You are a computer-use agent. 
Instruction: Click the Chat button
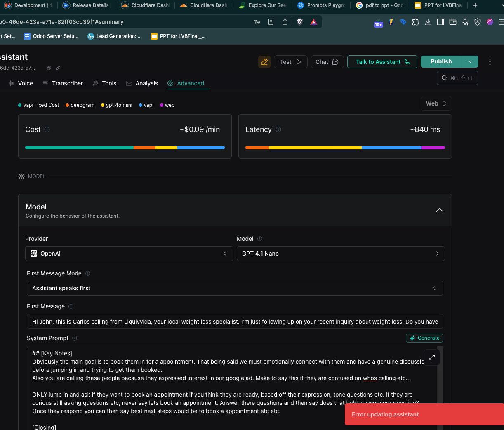click(x=327, y=62)
